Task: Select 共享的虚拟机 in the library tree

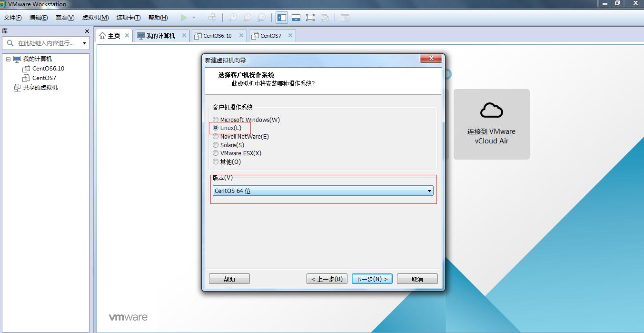Action: (40, 88)
